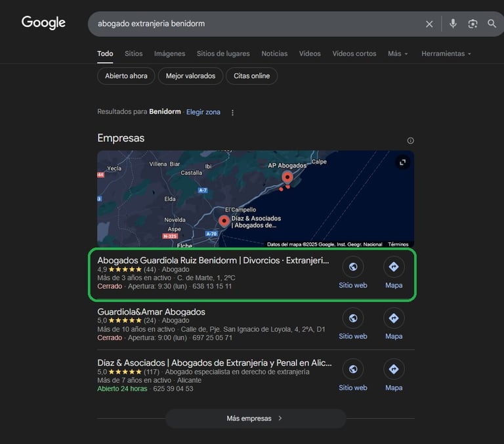Open Guardiola&Amar Abogados listing

[151, 312]
